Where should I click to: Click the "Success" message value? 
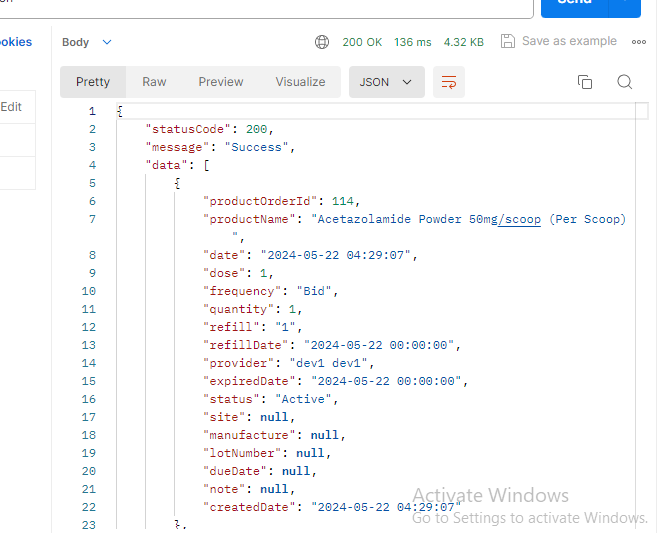(x=256, y=147)
